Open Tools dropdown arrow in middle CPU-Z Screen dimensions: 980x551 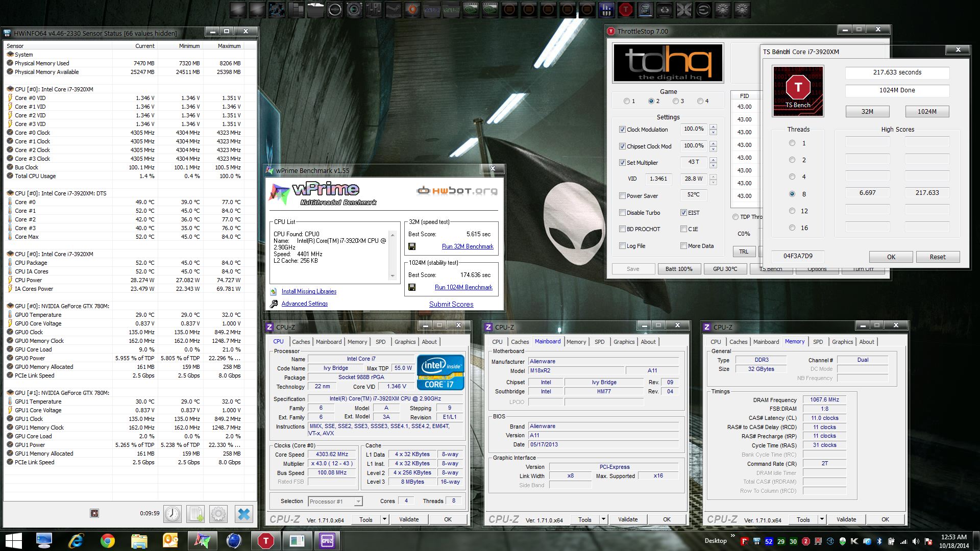pos(603,519)
